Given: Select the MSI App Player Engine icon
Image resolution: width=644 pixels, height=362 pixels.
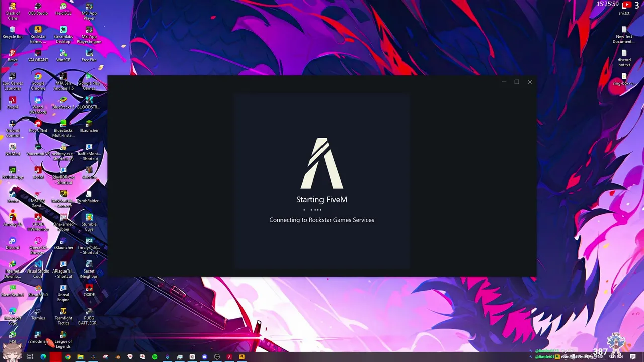Looking at the screenshot, I should tap(89, 34).
